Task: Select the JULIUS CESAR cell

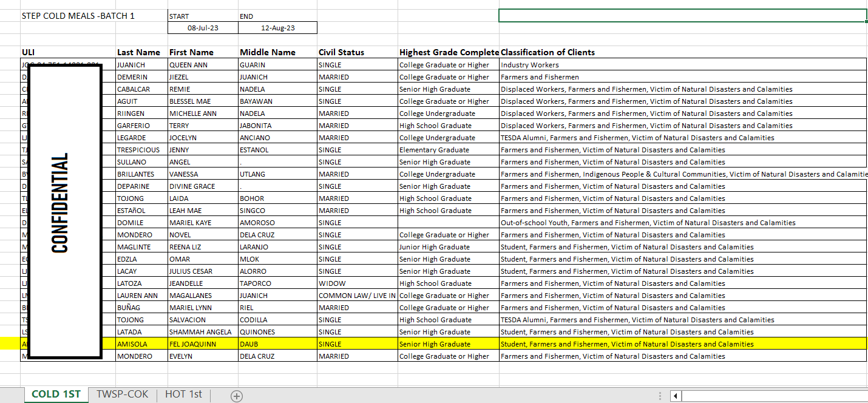Action: [x=203, y=271]
